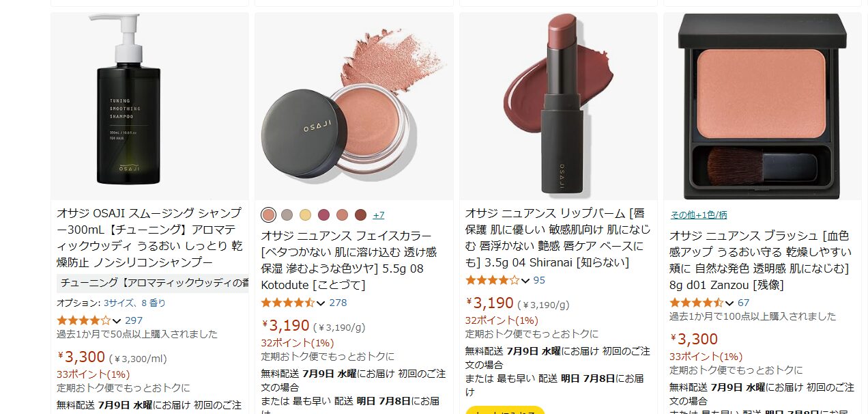
Task: Select the berry-pink color swatch
Action: pyautogui.click(x=323, y=215)
